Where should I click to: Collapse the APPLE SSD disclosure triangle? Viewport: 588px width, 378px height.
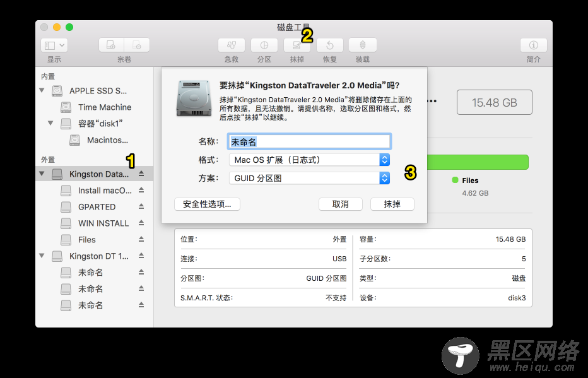(x=42, y=90)
